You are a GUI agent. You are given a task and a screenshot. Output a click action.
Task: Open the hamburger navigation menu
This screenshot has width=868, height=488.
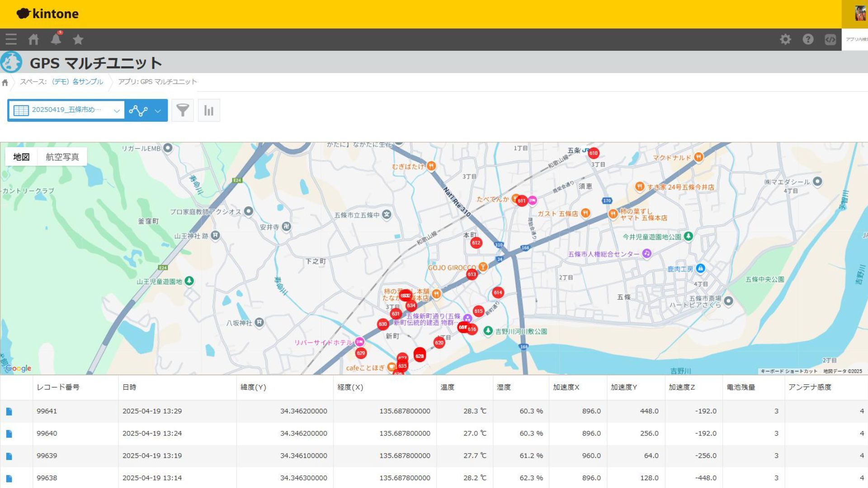click(x=11, y=39)
